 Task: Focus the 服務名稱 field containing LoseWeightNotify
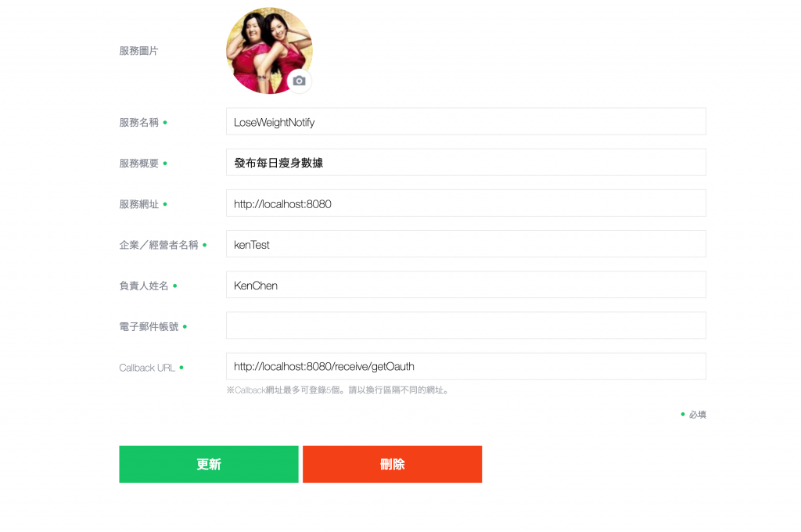(466, 121)
